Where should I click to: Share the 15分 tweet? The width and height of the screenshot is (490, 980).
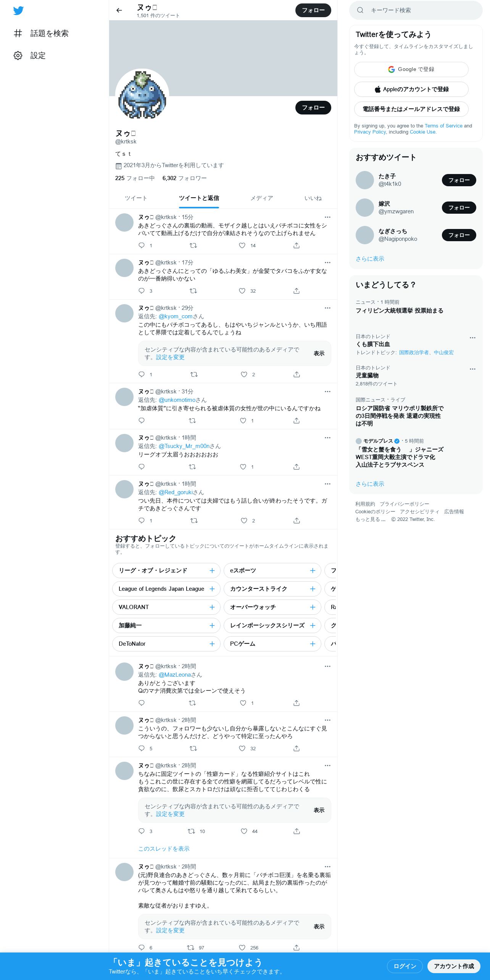coord(297,245)
